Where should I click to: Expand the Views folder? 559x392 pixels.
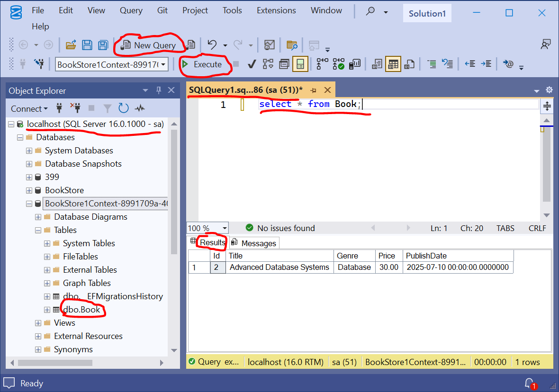[x=38, y=323]
